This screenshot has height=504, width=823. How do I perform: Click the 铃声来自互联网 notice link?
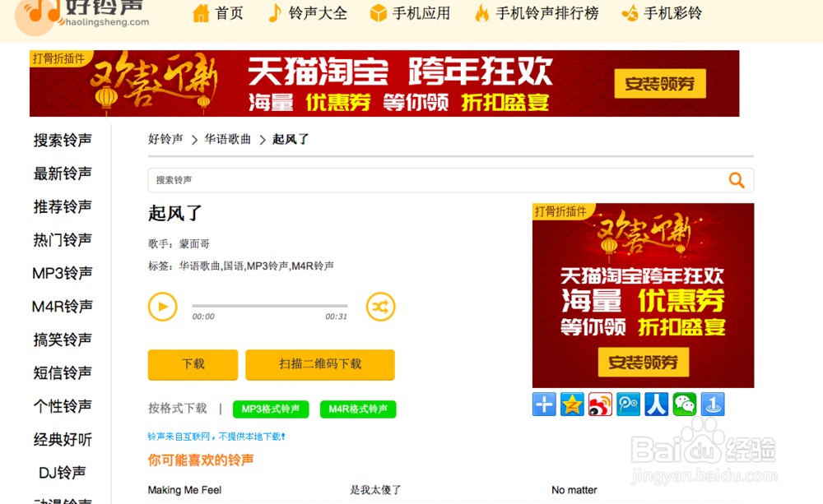point(216,437)
